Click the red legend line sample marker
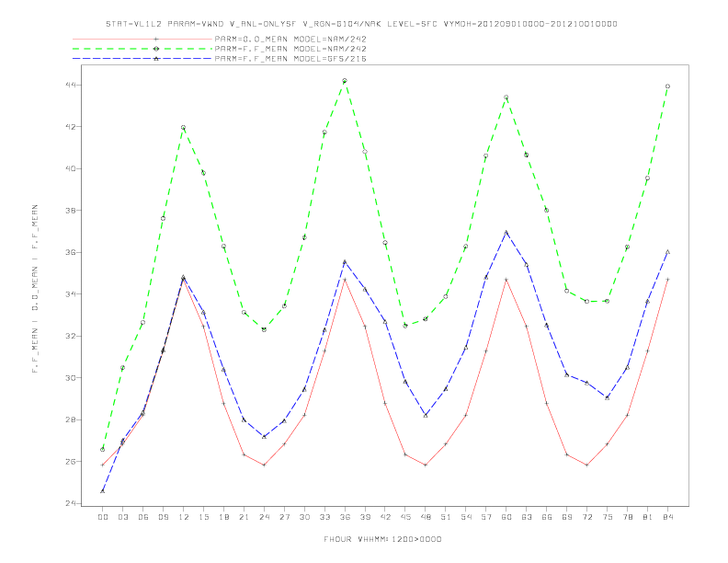 click(156, 39)
